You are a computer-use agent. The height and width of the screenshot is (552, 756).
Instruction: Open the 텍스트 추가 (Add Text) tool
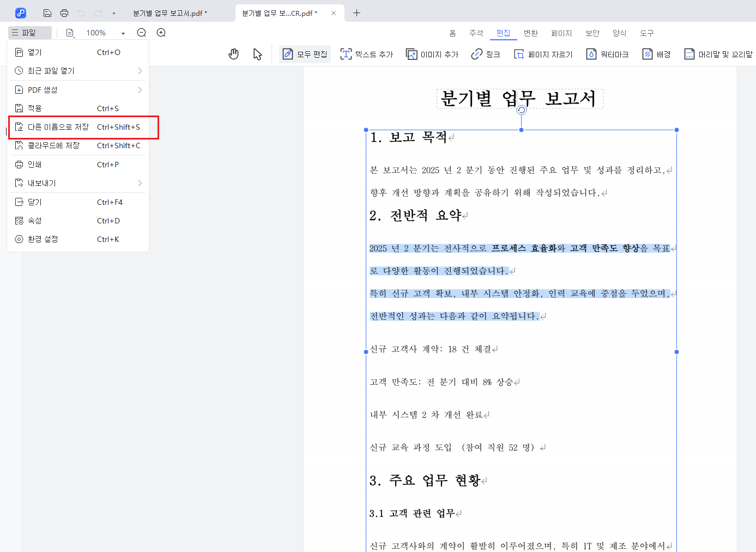pos(366,54)
